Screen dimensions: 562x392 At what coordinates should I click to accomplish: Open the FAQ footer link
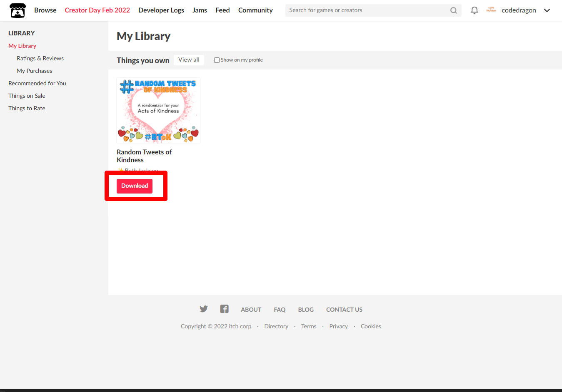(280, 310)
